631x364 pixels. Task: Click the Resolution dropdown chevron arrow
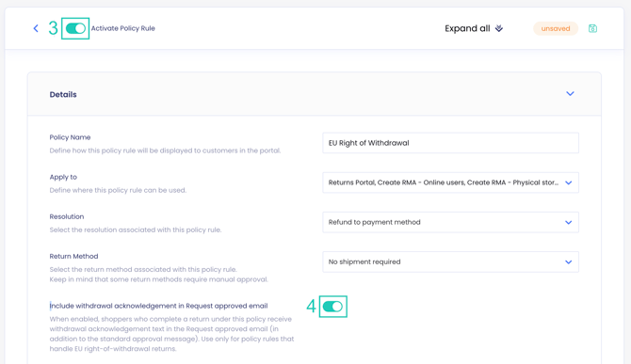[x=568, y=222]
